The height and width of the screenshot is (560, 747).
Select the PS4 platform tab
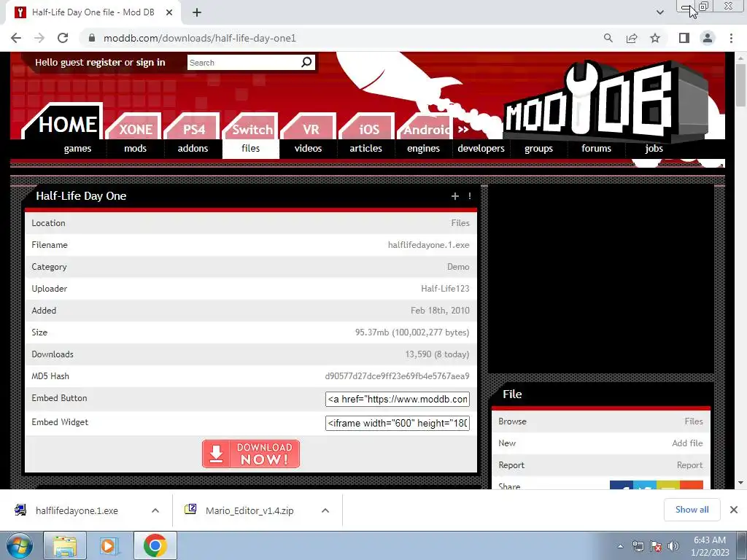click(193, 128)
